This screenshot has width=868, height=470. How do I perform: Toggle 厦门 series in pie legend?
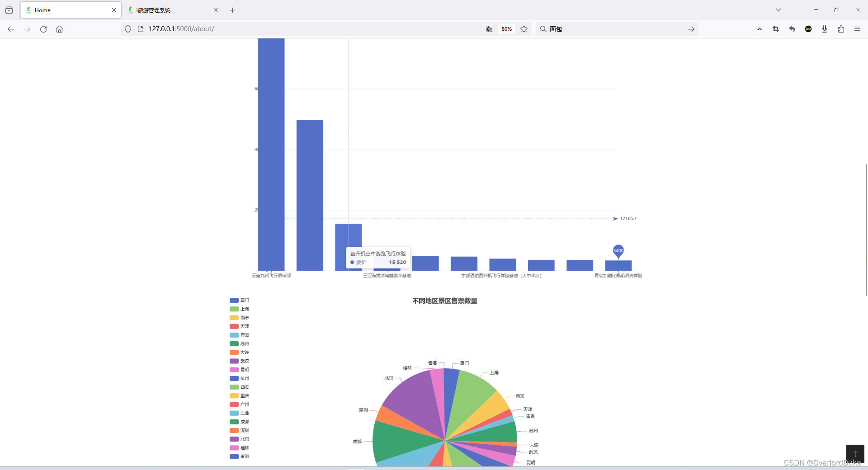(239, 301)
